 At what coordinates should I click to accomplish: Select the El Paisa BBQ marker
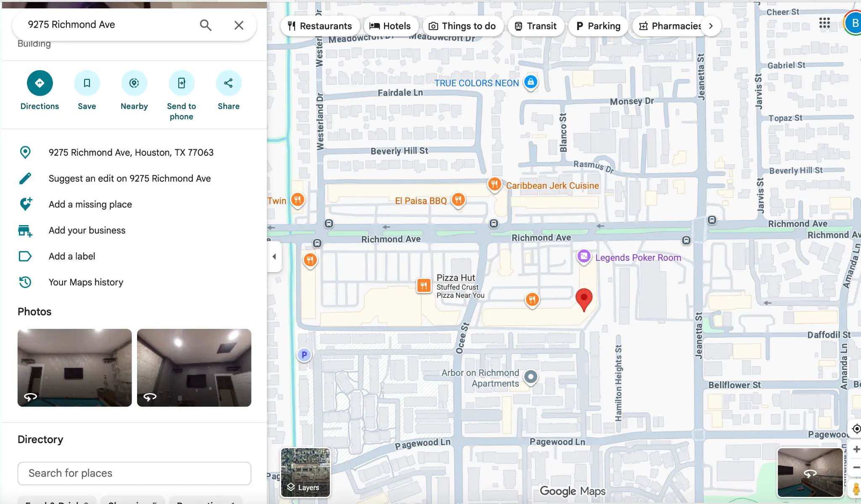pyautogui.click(x=458, y=200)
